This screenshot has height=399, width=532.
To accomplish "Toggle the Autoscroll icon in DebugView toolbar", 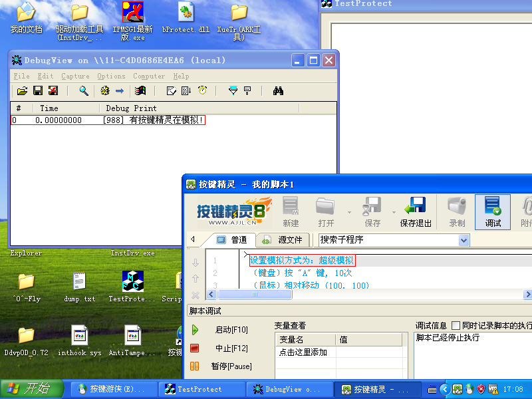I will [186, 90].
